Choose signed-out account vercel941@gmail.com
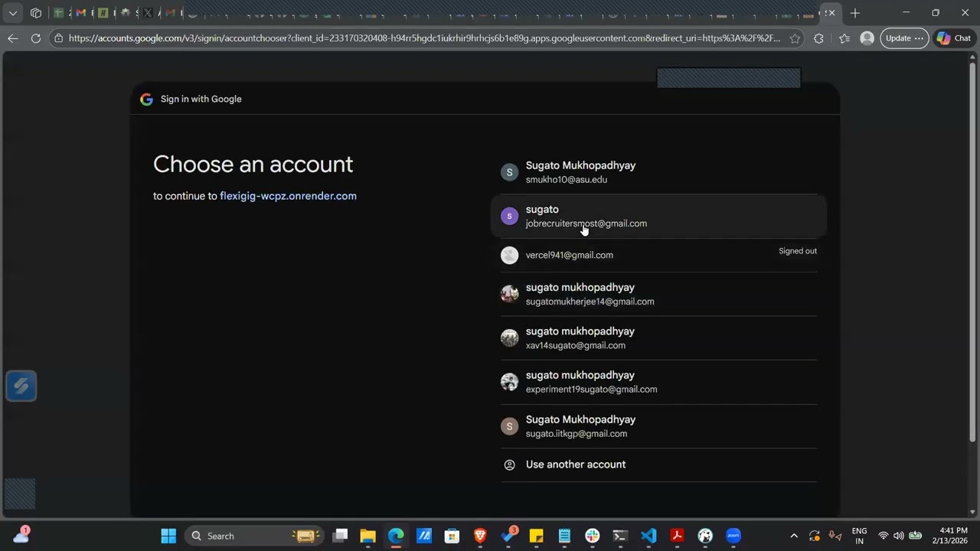The height and width of the screenshot is (551, 980). click(x=658, y=255)
